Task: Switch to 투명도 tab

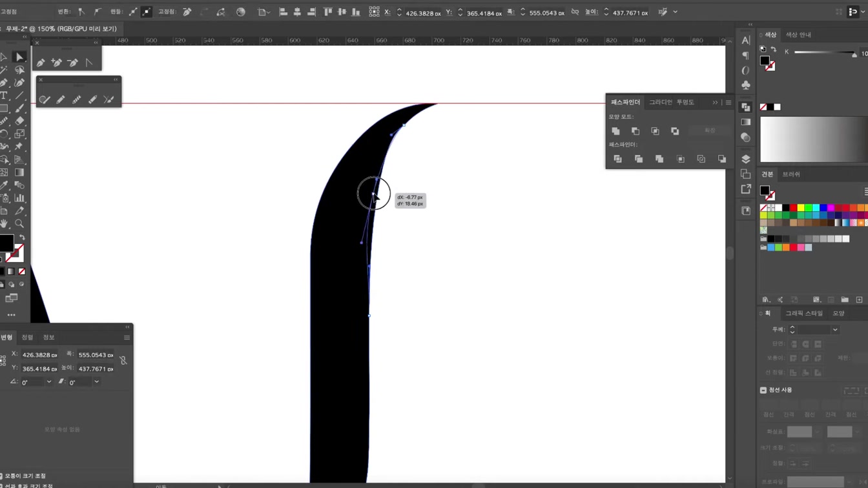Action: 685,102
